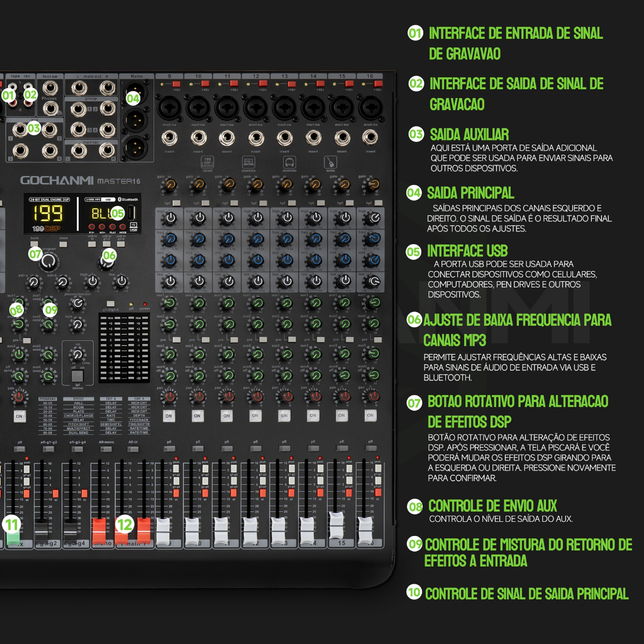Click the channel 15 white fader
Viewport: 644px width, 644px height.
[x=337, y=519]
